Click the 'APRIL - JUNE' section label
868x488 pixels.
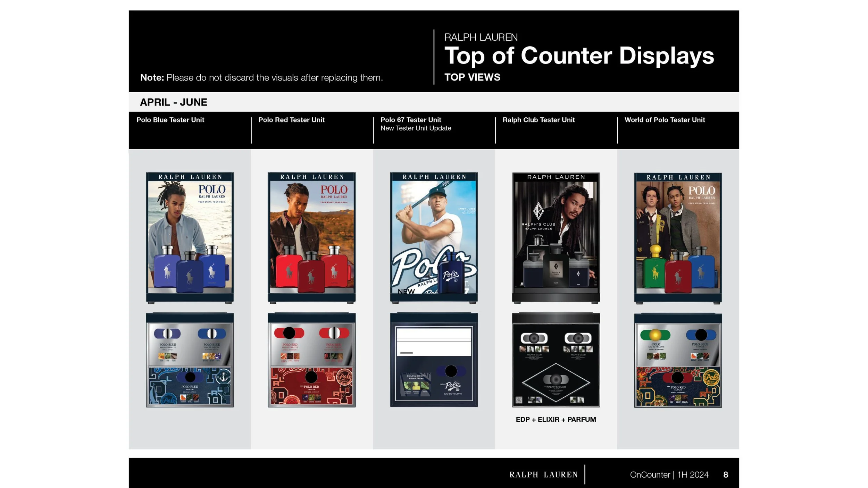coord(173,102)
